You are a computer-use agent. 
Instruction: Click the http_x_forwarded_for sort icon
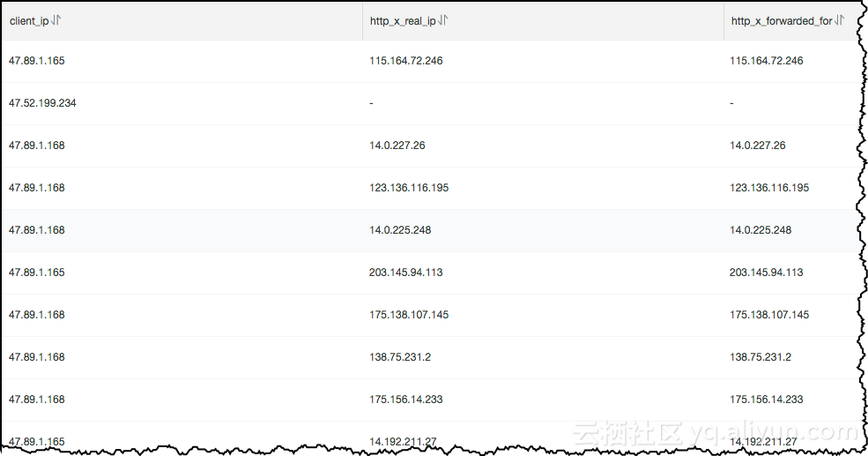click(840, 20)
